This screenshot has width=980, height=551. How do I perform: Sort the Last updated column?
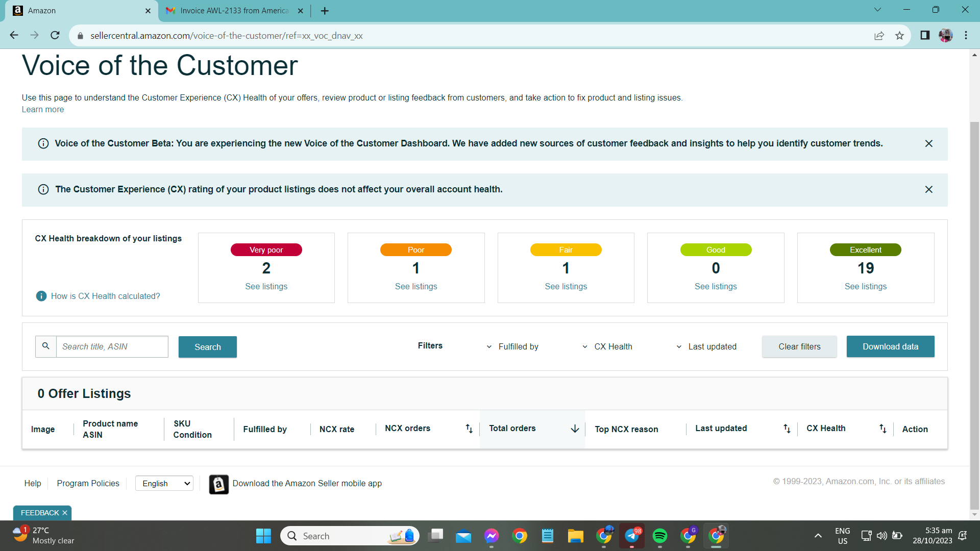point(787,429)
